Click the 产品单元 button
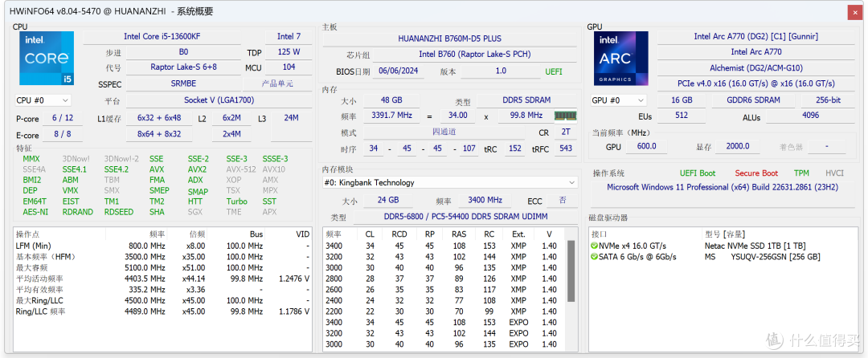This screenshot has width=868, height=358. (277, 84)
